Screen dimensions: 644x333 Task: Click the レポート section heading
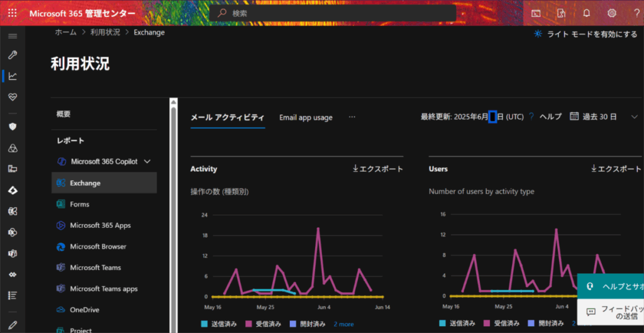[x=70, y=140]
